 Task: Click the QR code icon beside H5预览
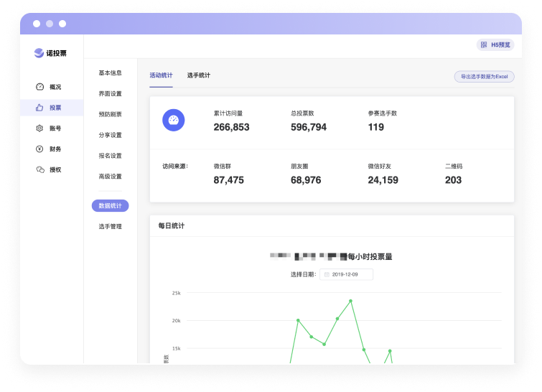tap(484, 45)
